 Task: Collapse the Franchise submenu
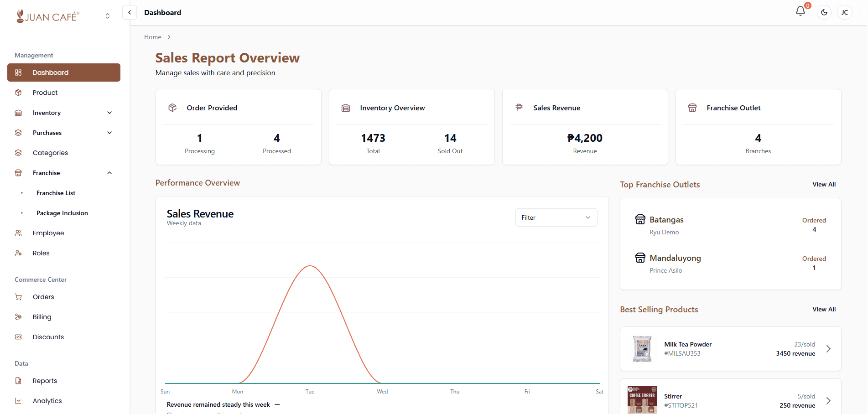109,173
